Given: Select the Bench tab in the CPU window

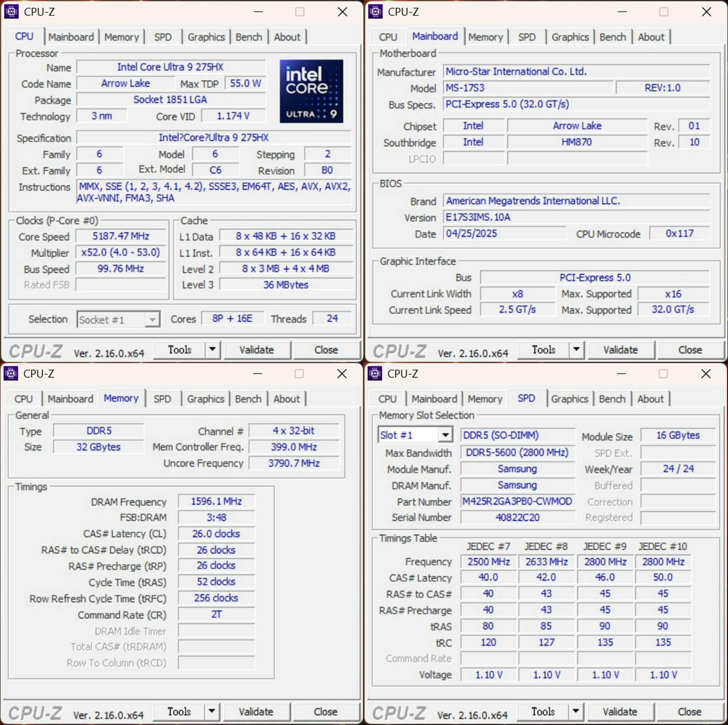Looking at the screenshot, I should click(249, 37).
